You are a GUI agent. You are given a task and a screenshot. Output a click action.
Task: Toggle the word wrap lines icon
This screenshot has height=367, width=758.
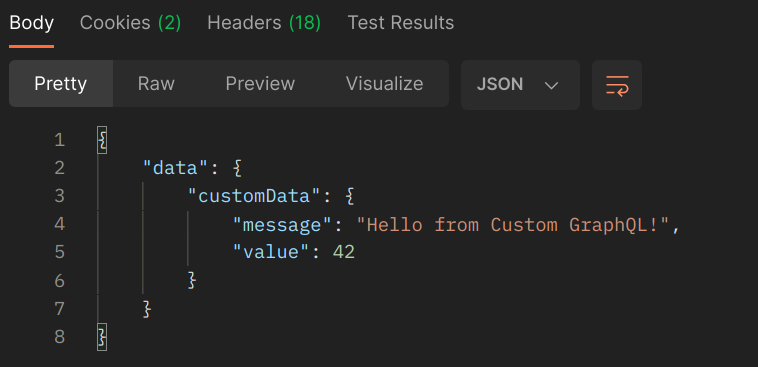617,85
